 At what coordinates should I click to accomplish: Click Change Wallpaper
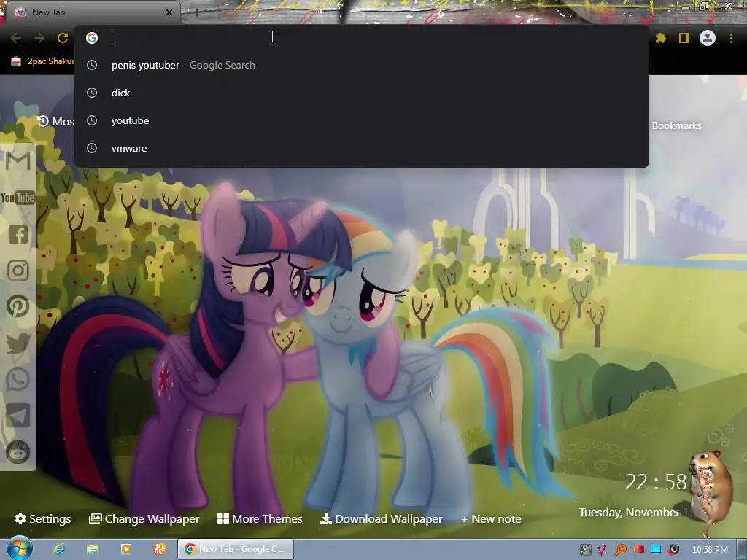[144, 518]
